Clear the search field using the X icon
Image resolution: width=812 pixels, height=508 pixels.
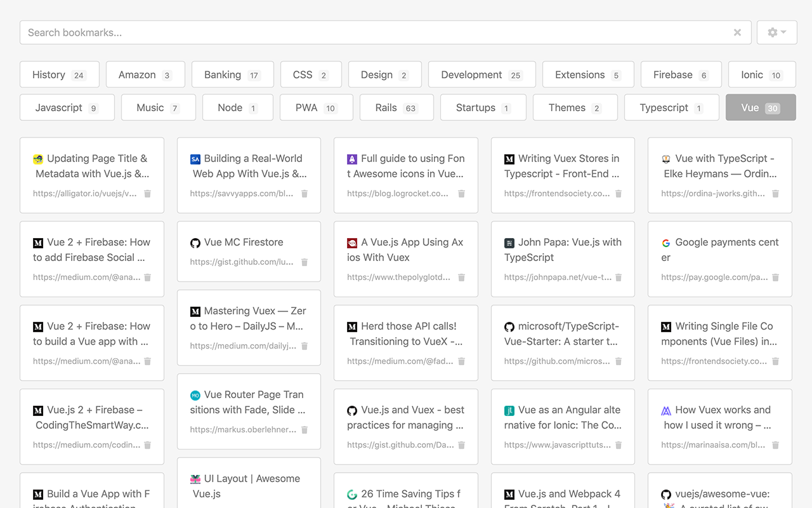(x=737, y=32)
